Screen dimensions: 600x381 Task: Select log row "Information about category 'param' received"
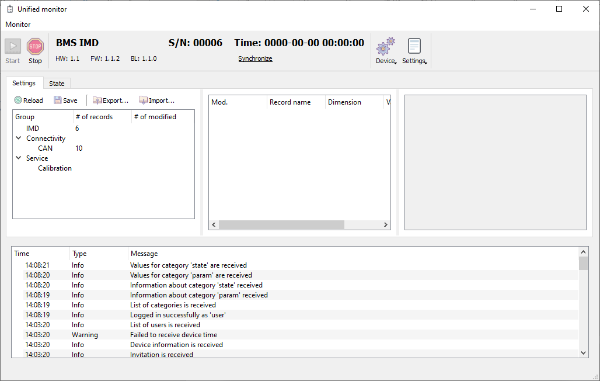pyautogui.click(x=295, y=295)
